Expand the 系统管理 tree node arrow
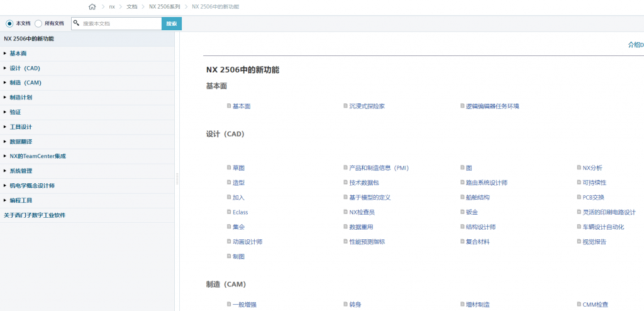 click(x=5, y=171)
